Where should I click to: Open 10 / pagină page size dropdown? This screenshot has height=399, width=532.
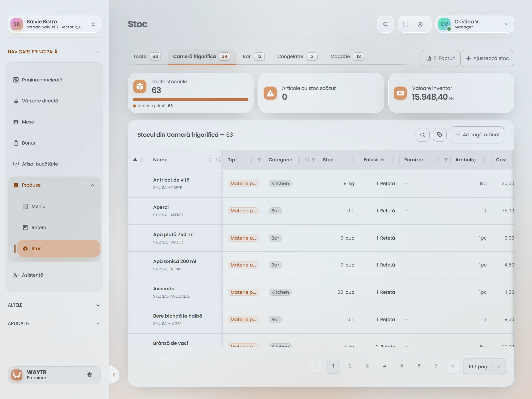(x=484, y=367)
